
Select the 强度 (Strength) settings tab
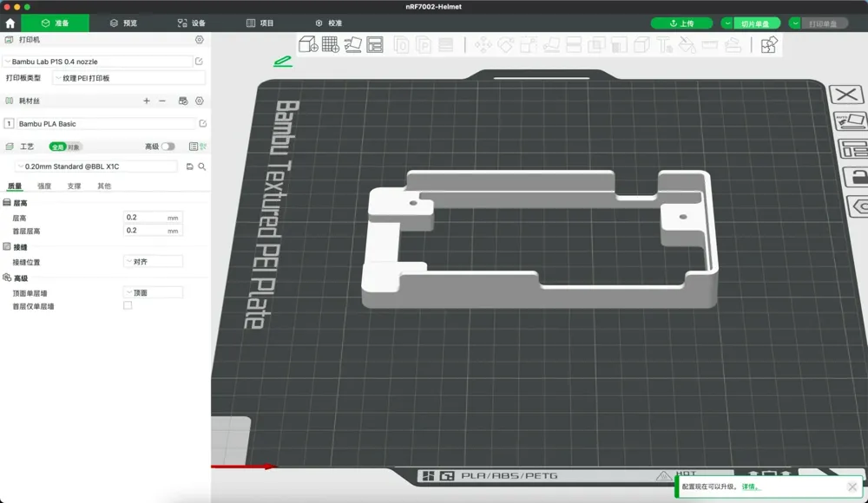[44, 186]
